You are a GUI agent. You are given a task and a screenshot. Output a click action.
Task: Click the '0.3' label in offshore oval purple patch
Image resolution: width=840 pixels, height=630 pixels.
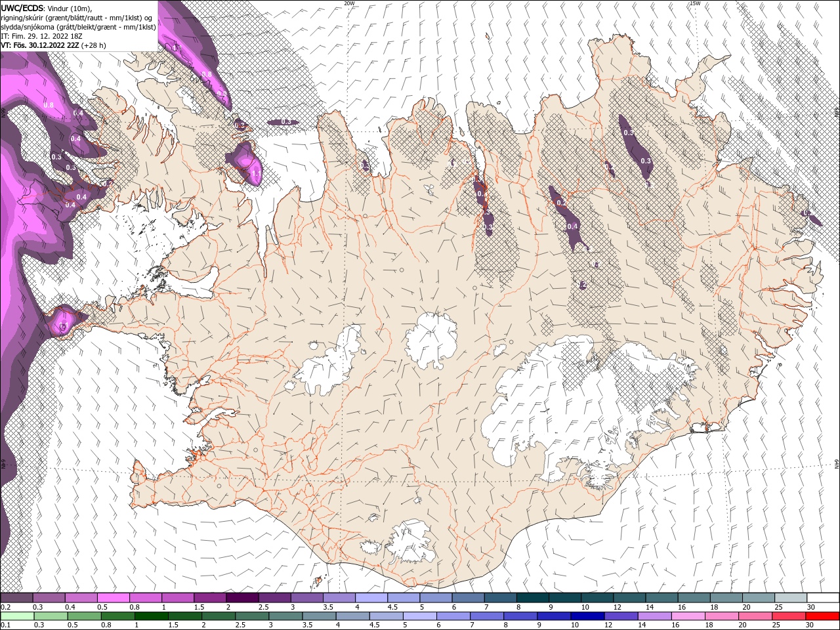click(286, 122)
